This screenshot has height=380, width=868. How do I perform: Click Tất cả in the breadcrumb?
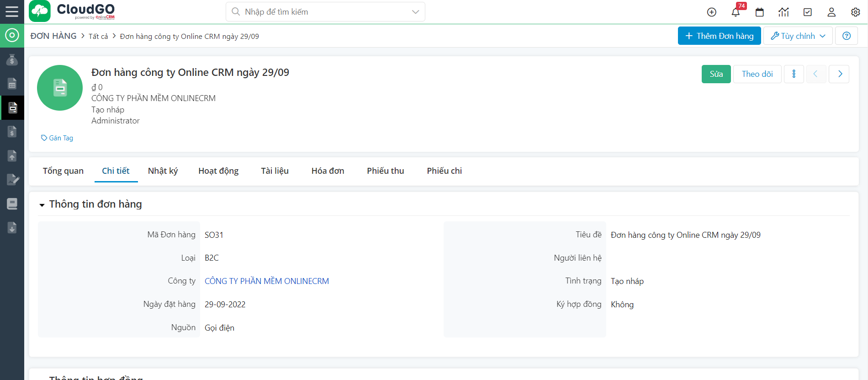pos(98,37)
